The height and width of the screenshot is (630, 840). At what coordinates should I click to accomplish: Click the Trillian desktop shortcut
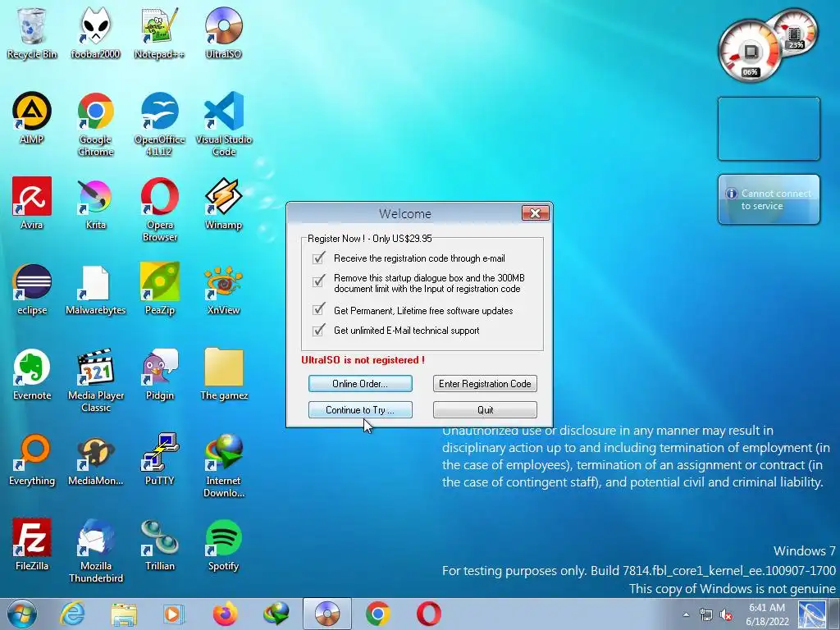pos(159,545)
